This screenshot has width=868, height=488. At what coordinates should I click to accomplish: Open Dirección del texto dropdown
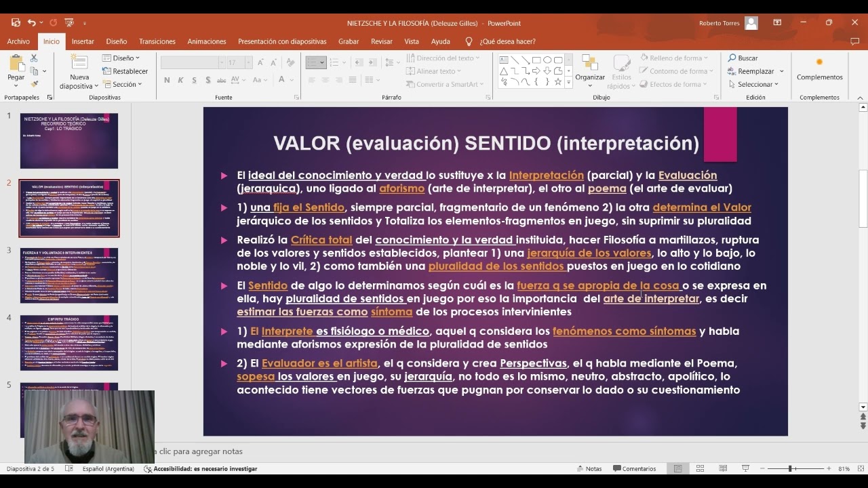coord(443,58)
